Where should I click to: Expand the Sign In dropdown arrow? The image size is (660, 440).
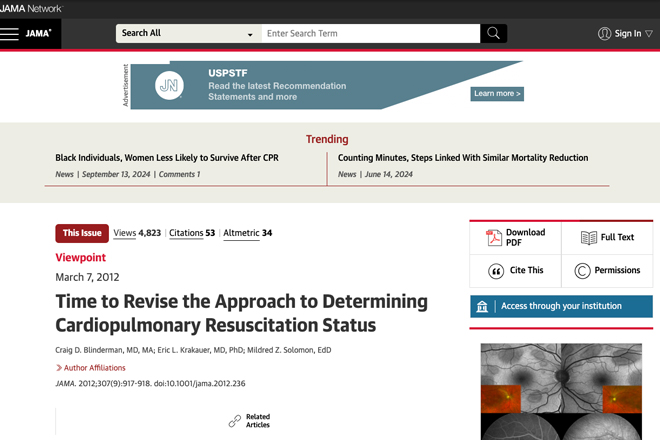(x=649, y=34)
